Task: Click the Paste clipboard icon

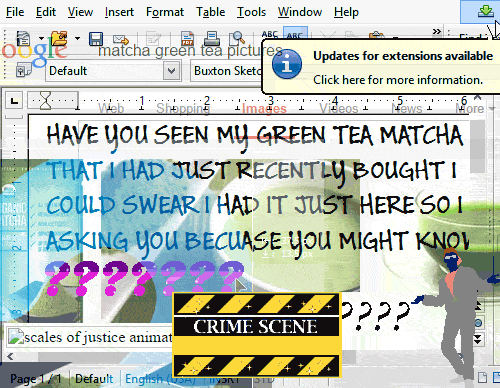Action: click(376, 34)
